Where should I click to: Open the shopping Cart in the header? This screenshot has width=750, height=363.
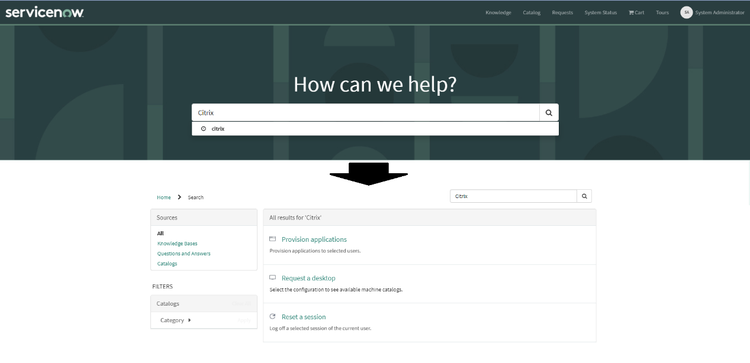pos(636,12)
